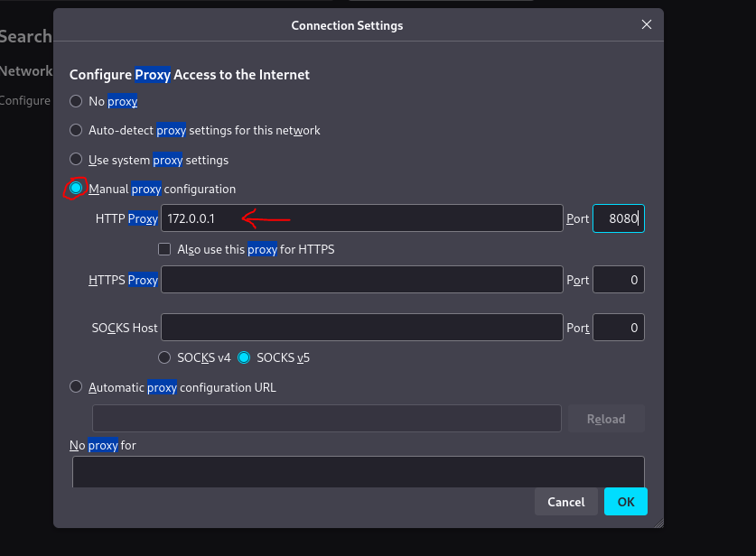Enable Also use this proxy for HTTPS
The image size is (756, 556).
click(164, 249)
